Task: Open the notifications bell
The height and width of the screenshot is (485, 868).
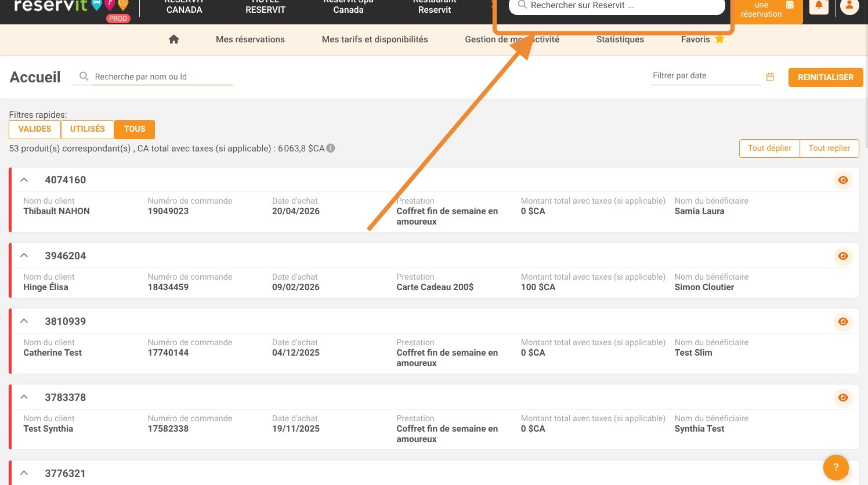Action: (819, 6)
